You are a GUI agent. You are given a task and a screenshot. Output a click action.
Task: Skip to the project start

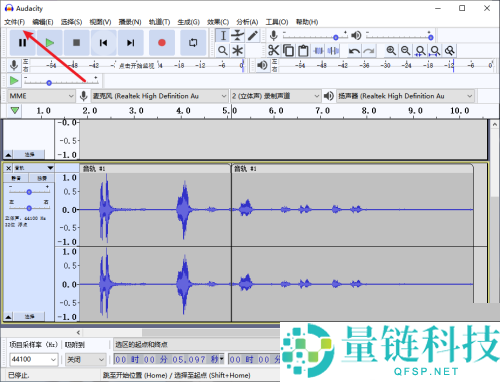click(104, 43)
